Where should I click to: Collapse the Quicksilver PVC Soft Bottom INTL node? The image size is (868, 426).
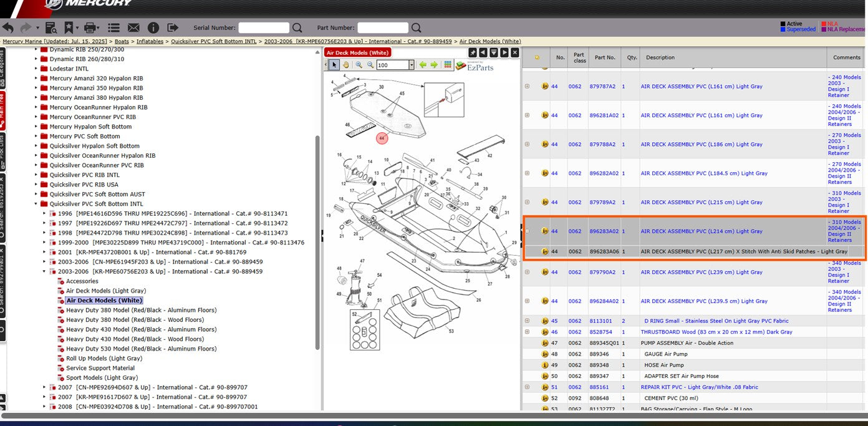click(x=36, y=204)
